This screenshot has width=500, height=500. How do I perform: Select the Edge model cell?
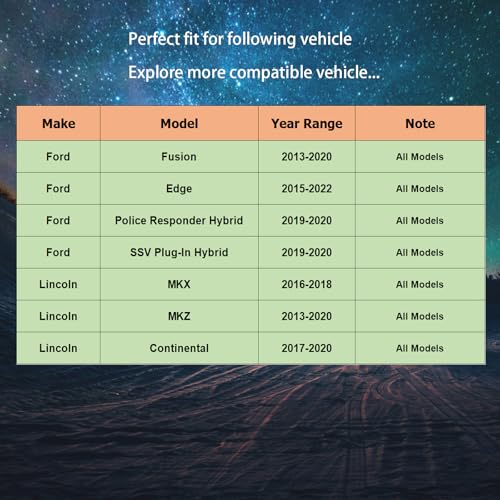pyautogui.click(x=179, y=189)
